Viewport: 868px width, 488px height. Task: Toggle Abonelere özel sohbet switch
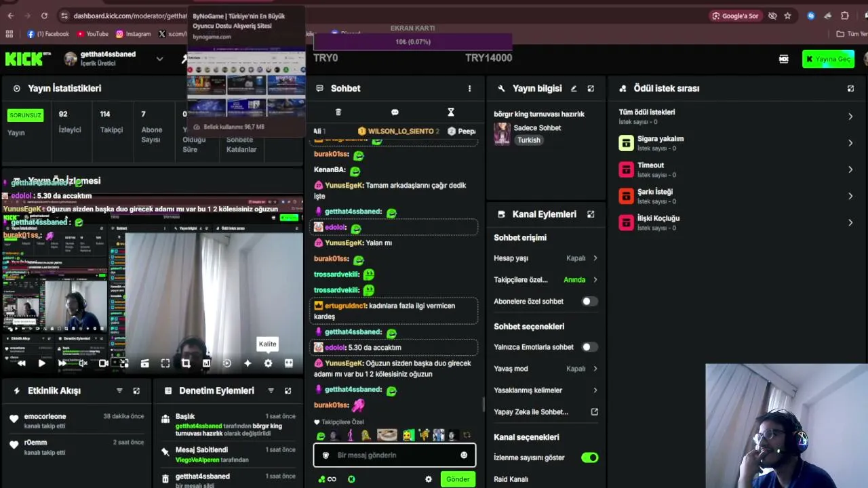coord(590,302)
